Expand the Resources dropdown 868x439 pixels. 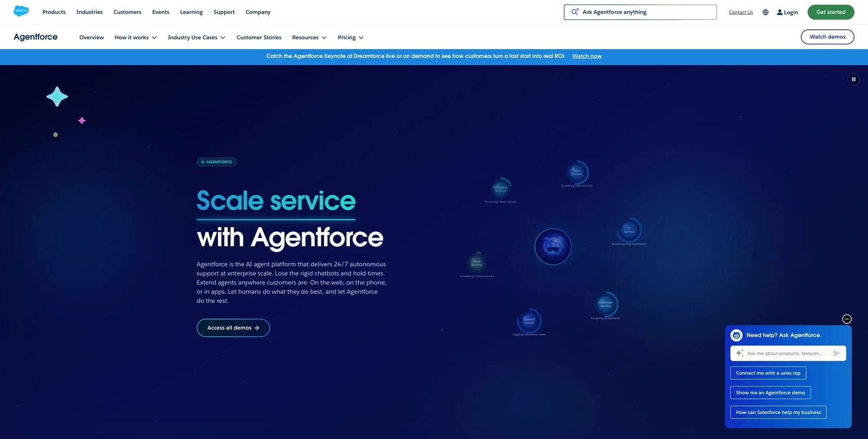point(309,37)
